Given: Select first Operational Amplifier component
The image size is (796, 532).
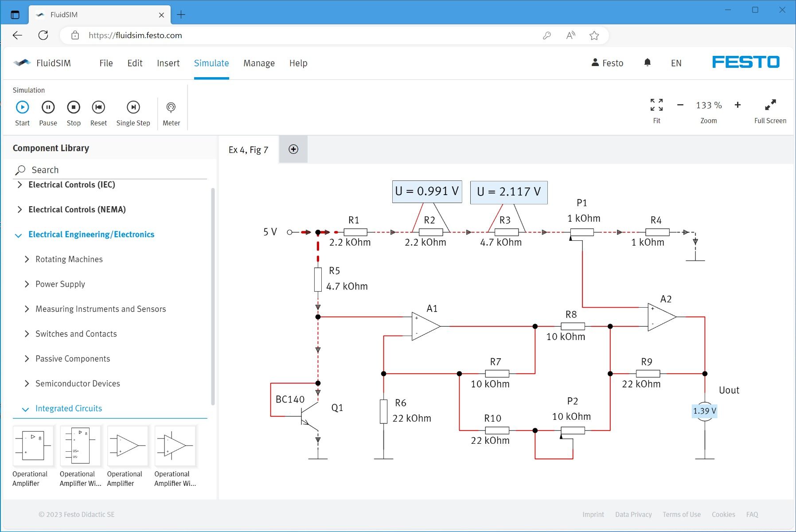Looking at the screenshot, I should click(x=33, y=446).
